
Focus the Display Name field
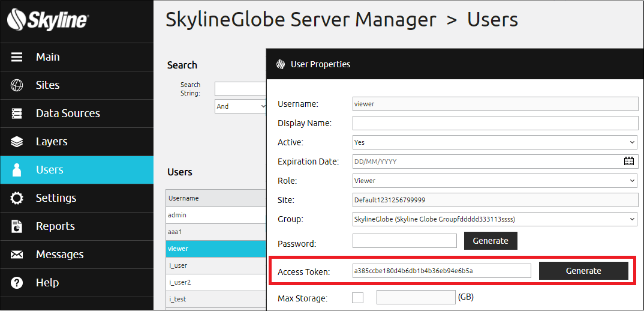point(495,123)
